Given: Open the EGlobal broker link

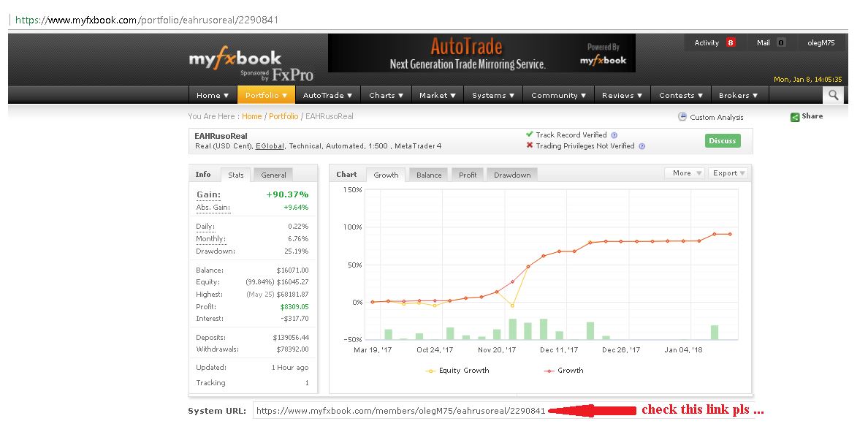Looking at the screenshot, I should 270,146.
